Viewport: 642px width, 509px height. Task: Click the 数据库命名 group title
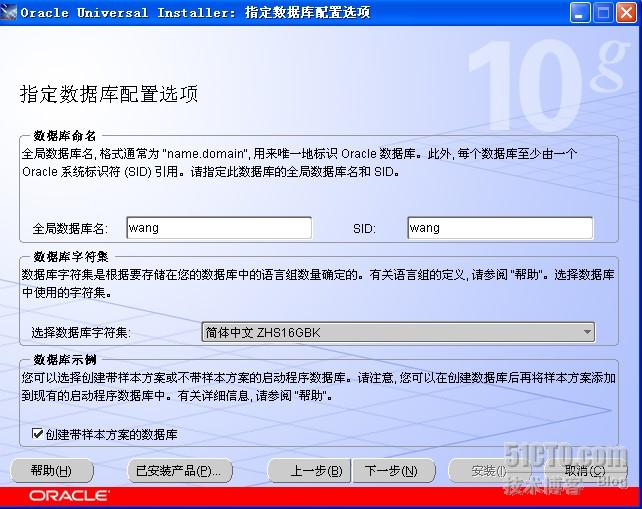[x=65, y=135]
